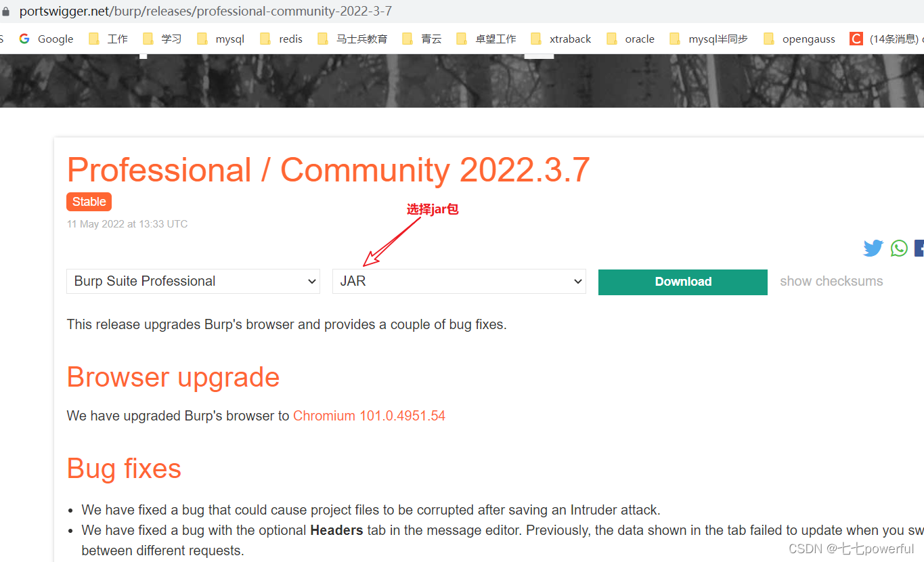Open the mysql bookmark folder
Viewport: 924px width, 562px height.
click(221, 39)
